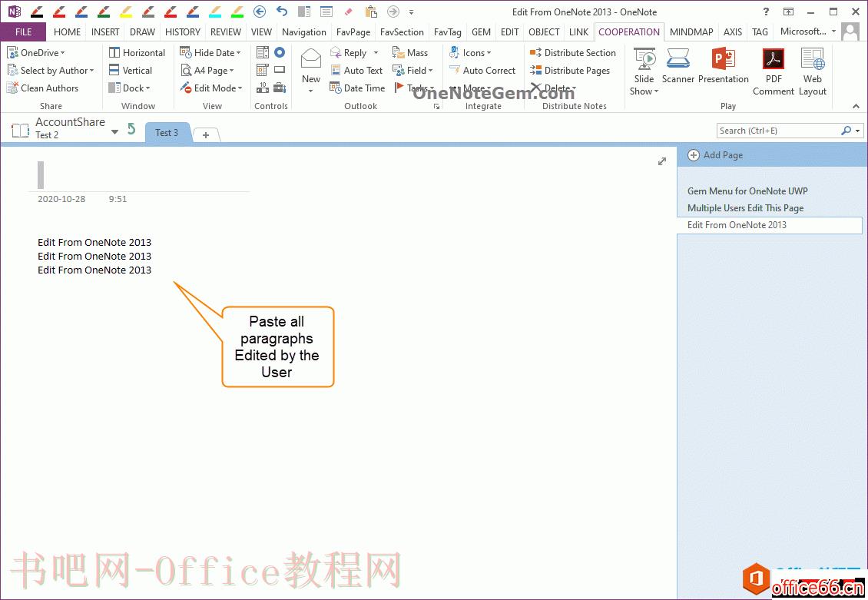This screenshot has height=600, width=868.
Task: Open Outlook group dialog launcher
Action: [x=437, y=106]
